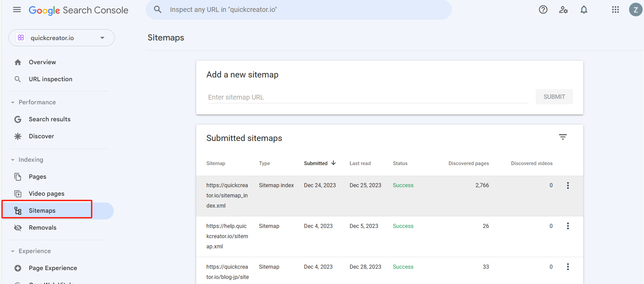
Task: Click the Inspect any URL search box
Action: (x=299, y=10)
